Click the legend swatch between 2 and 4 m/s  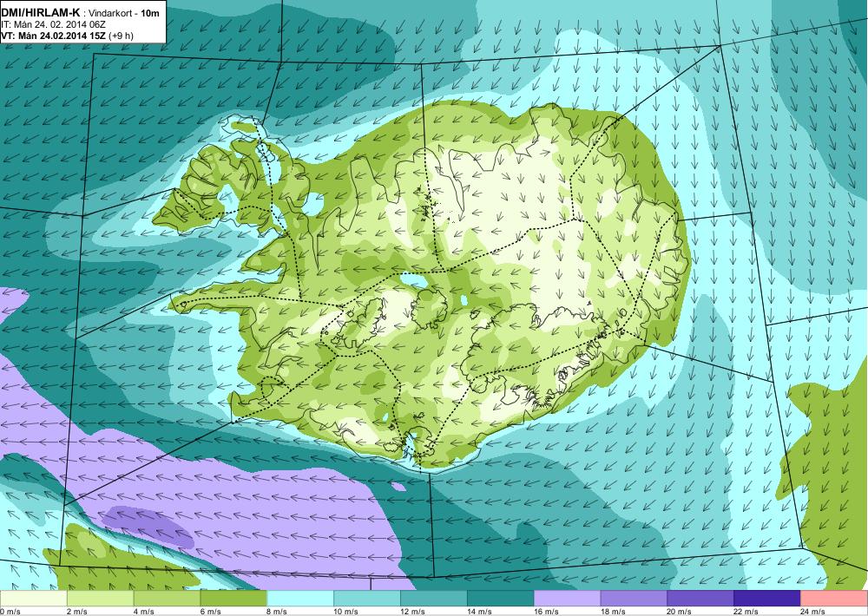(x=100, y=599)
